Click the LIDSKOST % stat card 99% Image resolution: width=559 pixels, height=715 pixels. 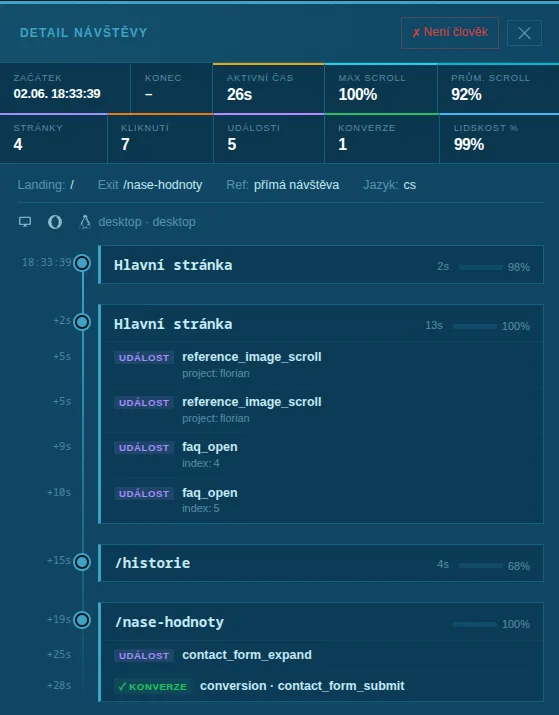click(x=499, y=139)
